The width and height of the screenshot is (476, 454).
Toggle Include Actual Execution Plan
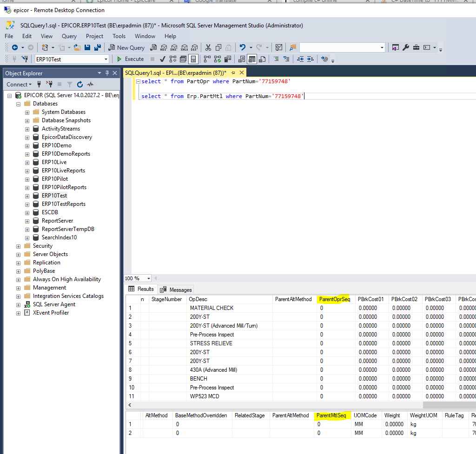207,59
